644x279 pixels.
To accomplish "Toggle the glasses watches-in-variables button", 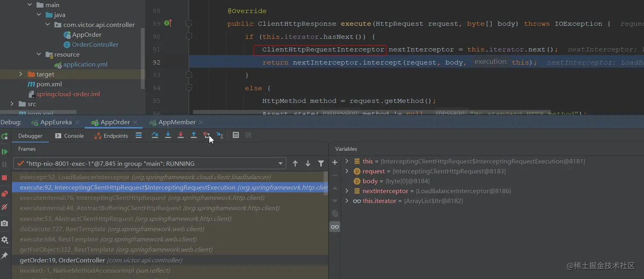I will 335,227.
